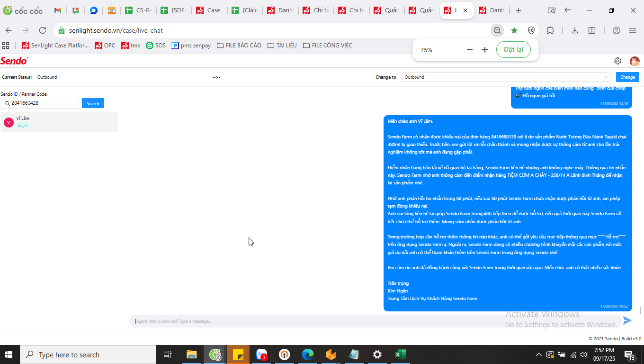Open the notification center icon

coord(630,355)
